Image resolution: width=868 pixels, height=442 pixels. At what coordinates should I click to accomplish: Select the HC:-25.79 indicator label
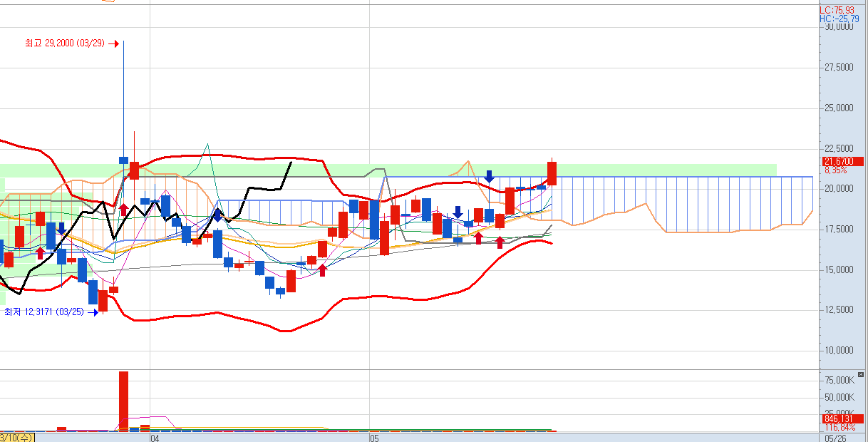pos(839,19)
